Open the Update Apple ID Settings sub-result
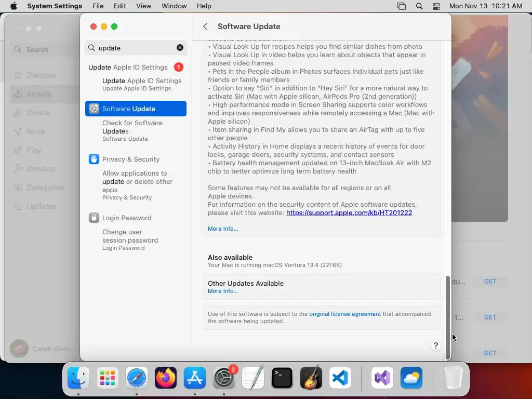This screenshot has width=532, height=399. pyautogui.click(x=142, y=84)
